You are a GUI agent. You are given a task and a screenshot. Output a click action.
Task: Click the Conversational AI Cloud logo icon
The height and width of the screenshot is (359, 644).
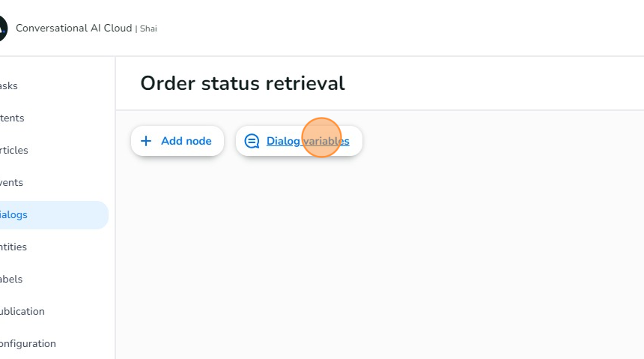click(x=2, y=28)
